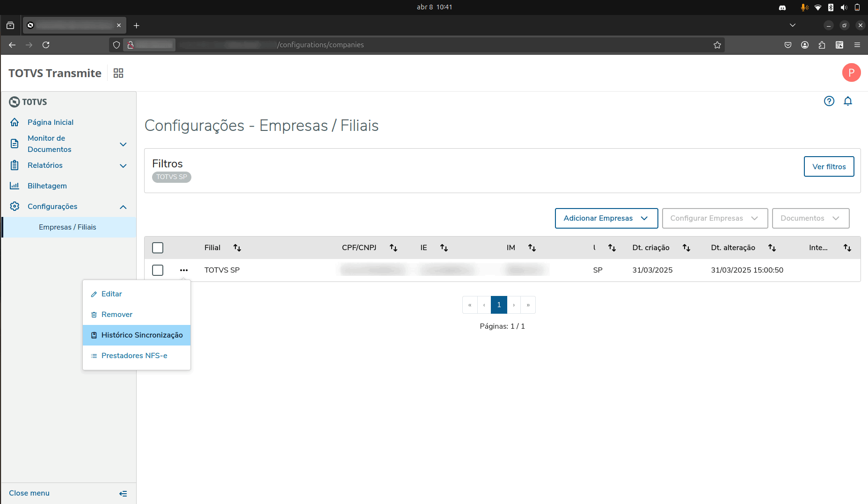Select all rows with header checkbox
The width and height of the screenshot is (868, 504).
[x=158, y=248]
